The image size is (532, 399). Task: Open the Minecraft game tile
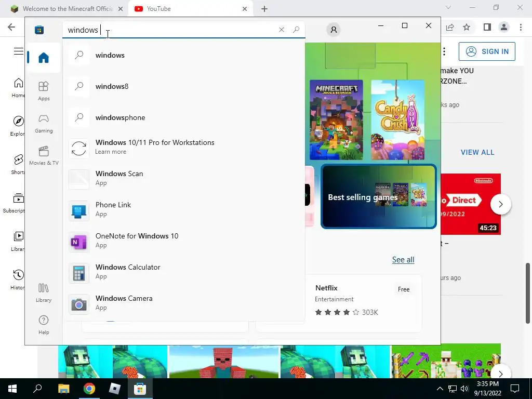coord(336,120)
